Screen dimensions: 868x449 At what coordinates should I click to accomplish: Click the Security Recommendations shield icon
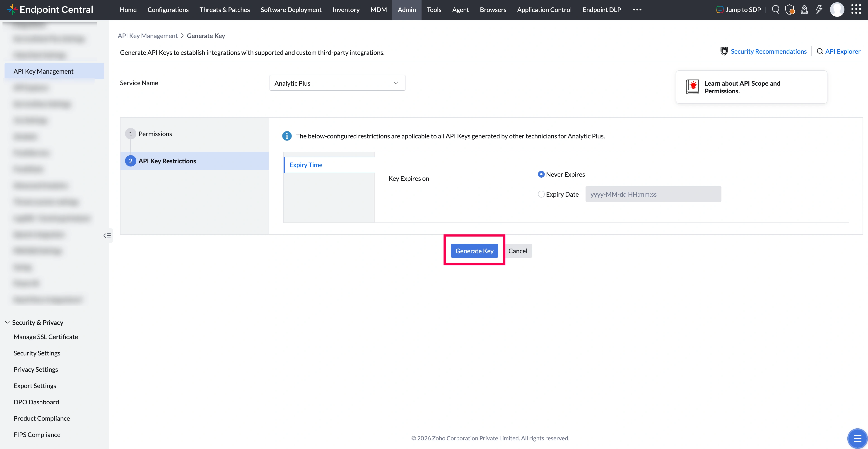(724, 51)
